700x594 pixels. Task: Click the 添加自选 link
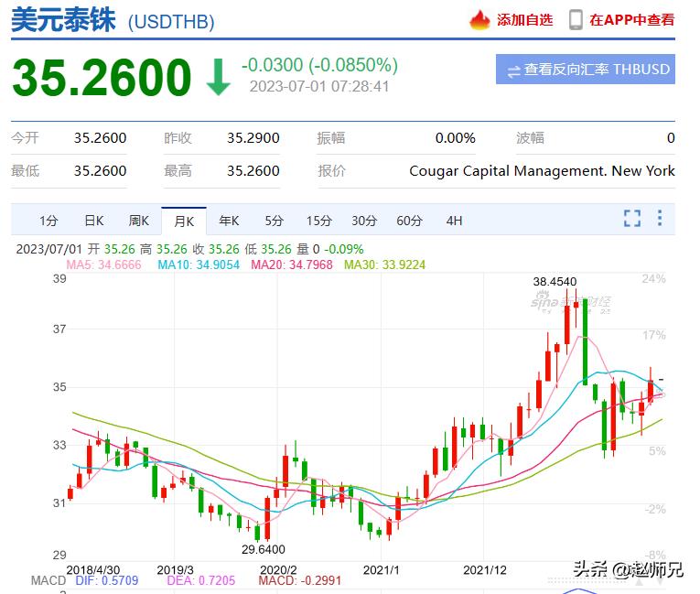tap(525, 19)
